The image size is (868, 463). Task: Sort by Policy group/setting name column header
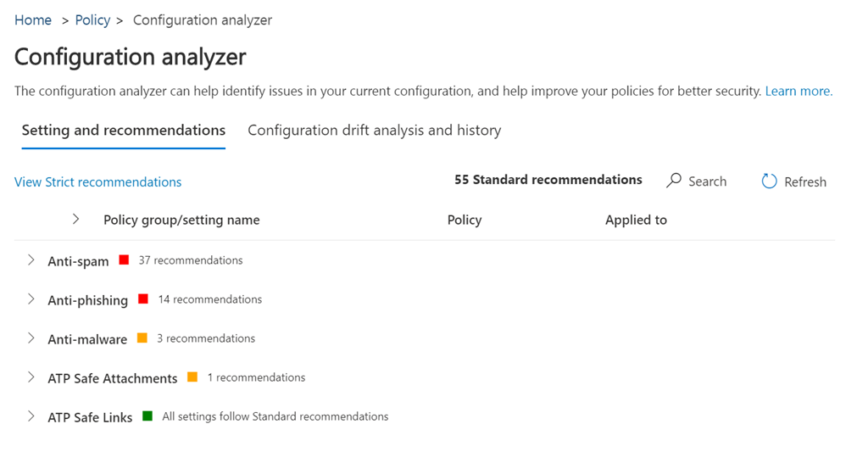point(181,220)
